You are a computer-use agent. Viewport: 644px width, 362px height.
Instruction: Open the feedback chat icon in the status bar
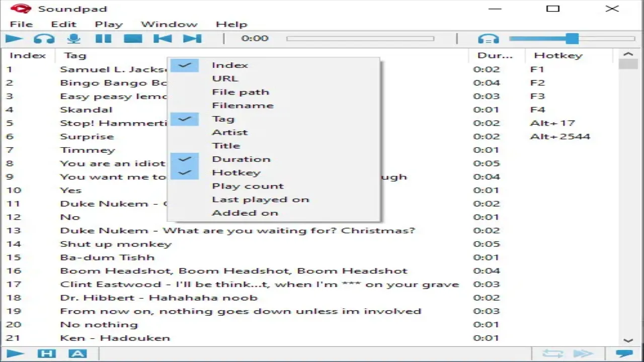coord(624,353)
